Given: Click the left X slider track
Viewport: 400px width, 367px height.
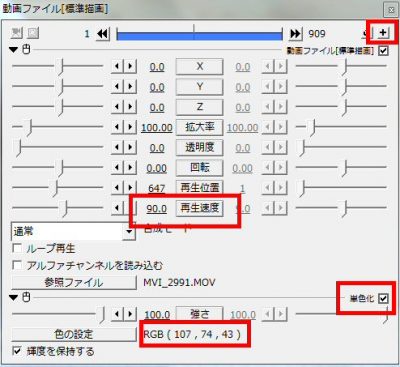Looking at the screenshot, I should point(58,66).
